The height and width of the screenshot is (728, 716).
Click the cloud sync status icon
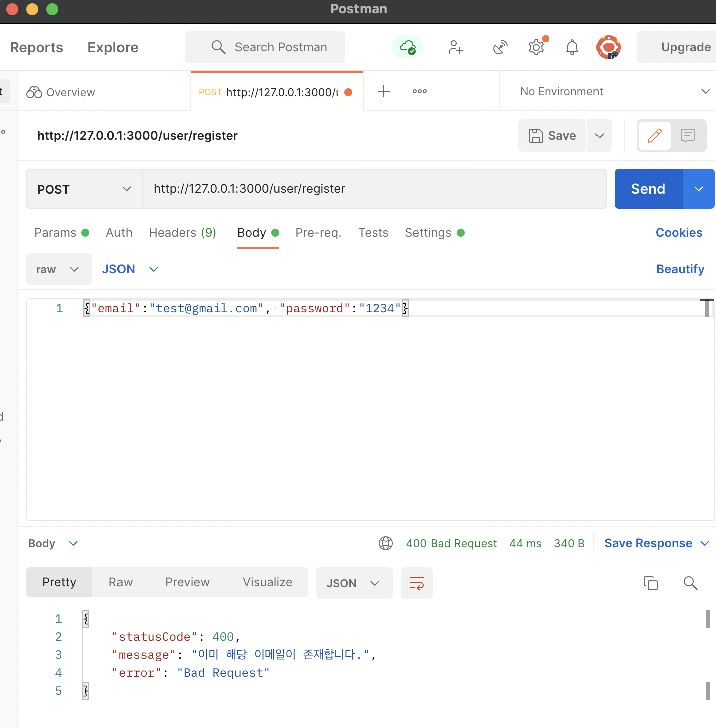407,47
